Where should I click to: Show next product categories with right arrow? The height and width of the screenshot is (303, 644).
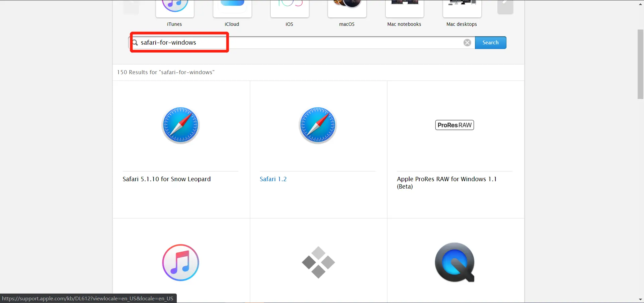point(505,7)
